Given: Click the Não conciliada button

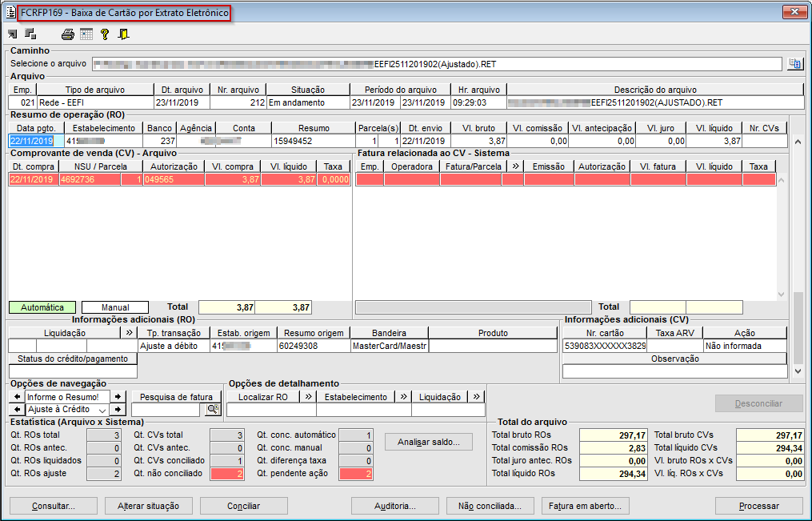Looking at the screenshot, I should point(490,506).
